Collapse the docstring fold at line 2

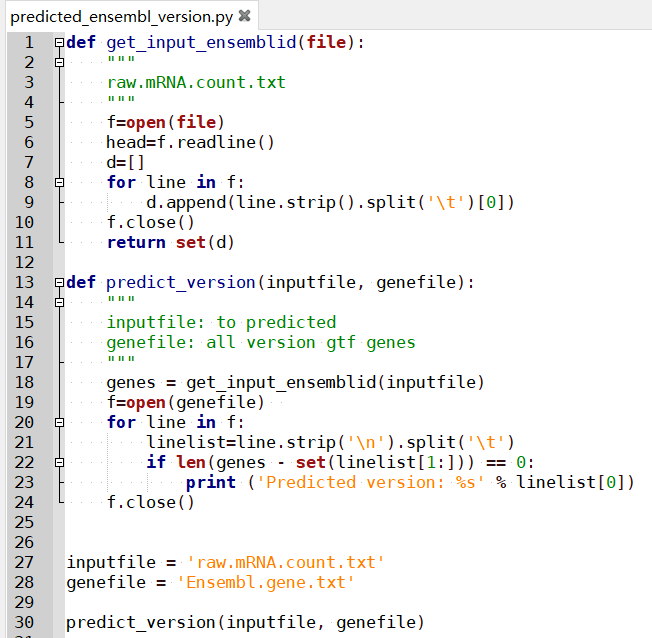pyautogui.click(x=59, y=62)
